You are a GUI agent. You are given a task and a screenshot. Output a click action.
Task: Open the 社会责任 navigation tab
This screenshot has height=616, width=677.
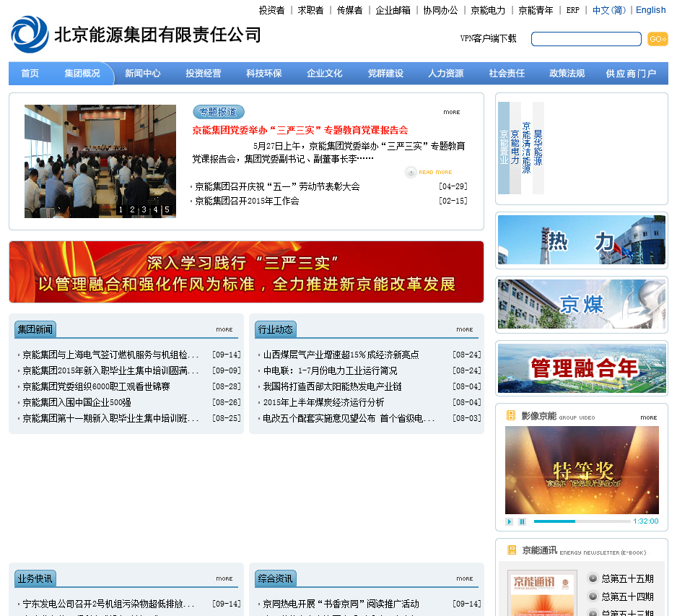507,74
